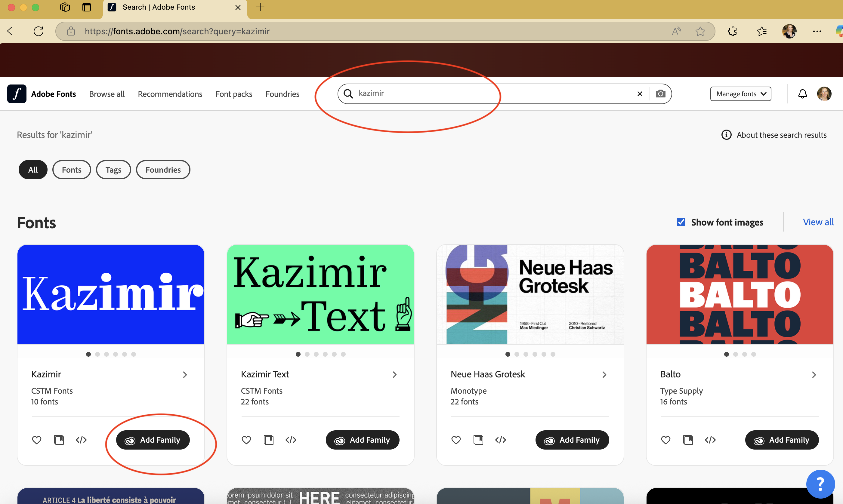Open the help question mark button
843x504 pixels.
coord(820,484)
